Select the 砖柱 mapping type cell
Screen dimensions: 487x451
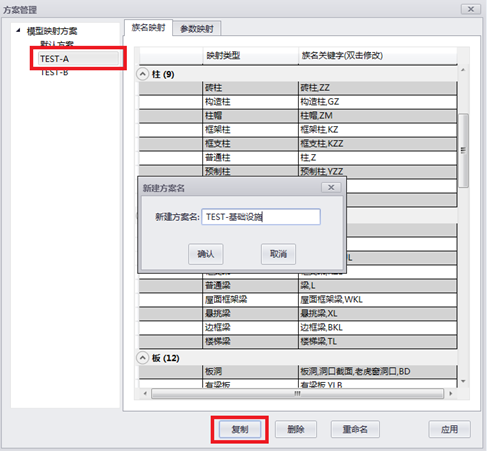[250, 88]
